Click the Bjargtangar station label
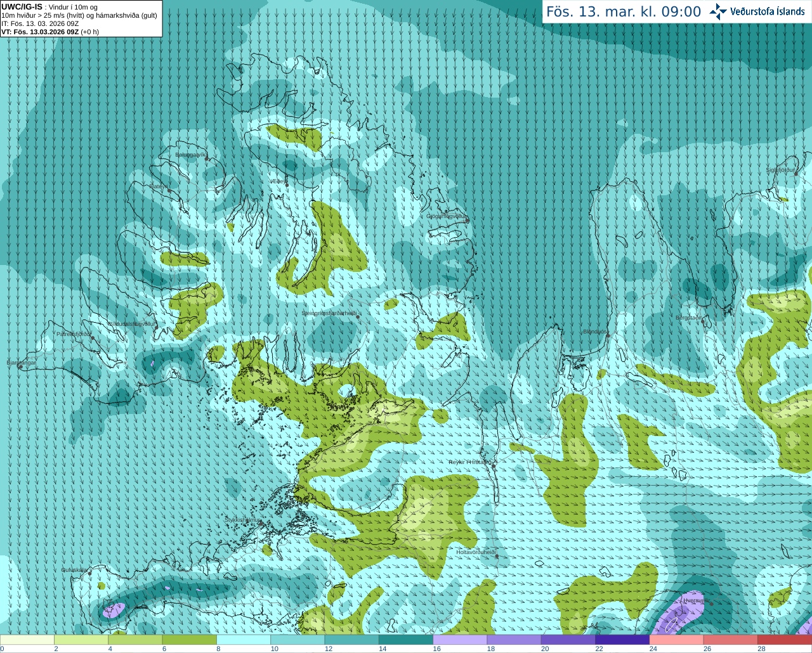This screenshot has width=812, height=653. click(x=21, y=363)
